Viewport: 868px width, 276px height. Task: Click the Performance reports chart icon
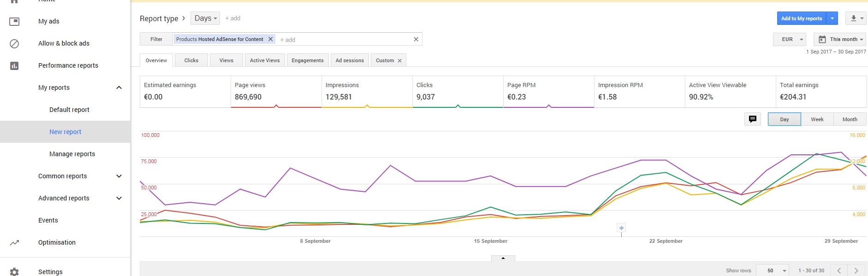tap(14, 65)
